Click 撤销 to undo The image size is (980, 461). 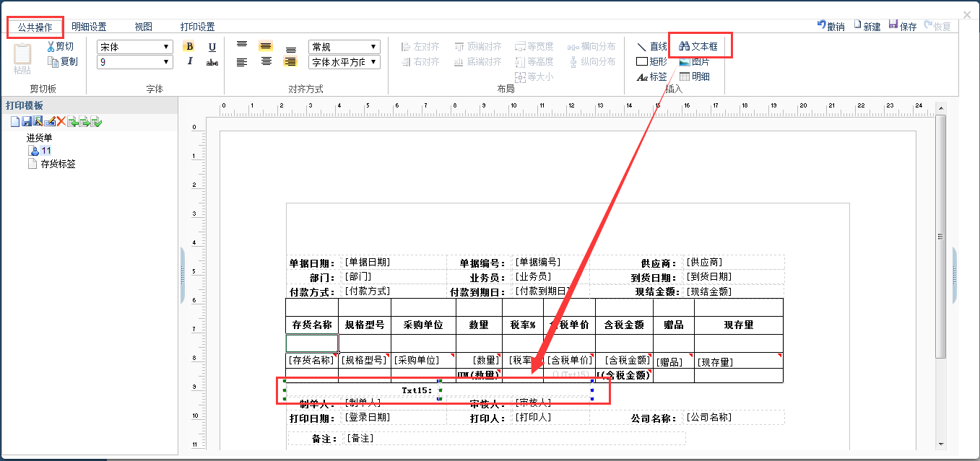831,26
